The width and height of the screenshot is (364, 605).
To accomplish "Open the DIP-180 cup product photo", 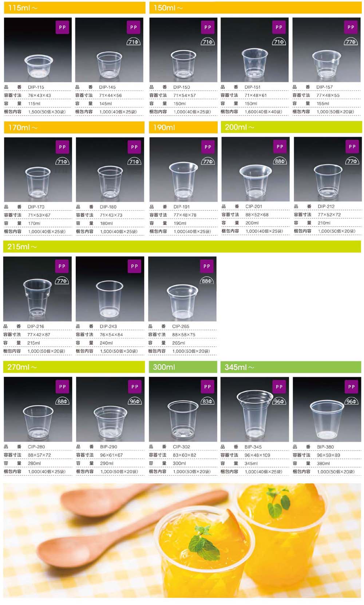I will pos(110,169).
